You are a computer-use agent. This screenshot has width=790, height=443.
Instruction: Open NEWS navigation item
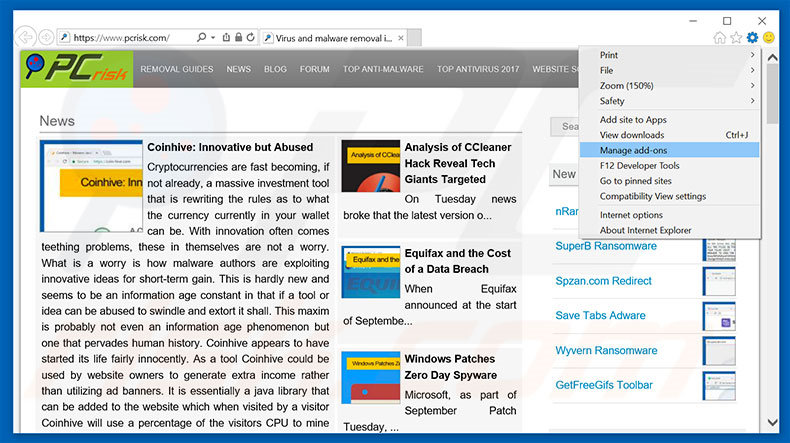pos(238,69)
